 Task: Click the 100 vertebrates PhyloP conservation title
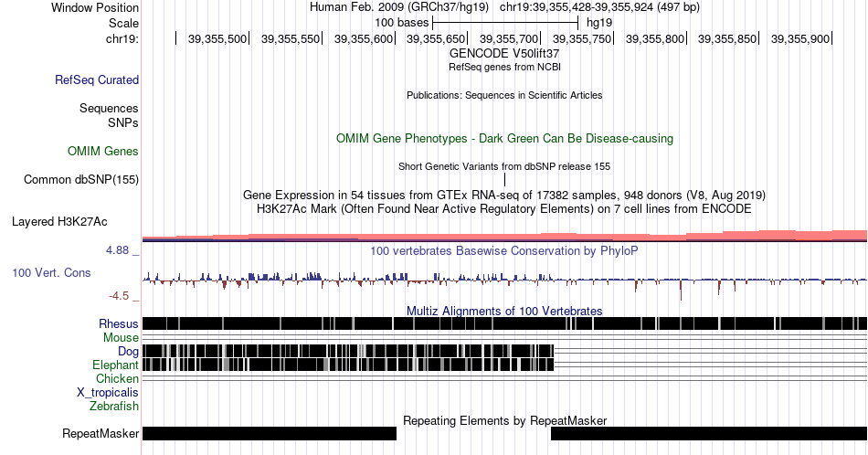click(x=504, y=250)
